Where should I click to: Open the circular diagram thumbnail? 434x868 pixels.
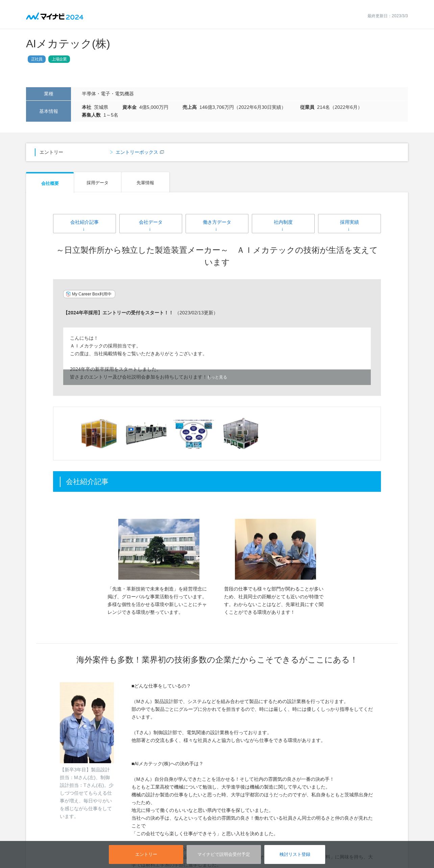click(x=194, y=434)
